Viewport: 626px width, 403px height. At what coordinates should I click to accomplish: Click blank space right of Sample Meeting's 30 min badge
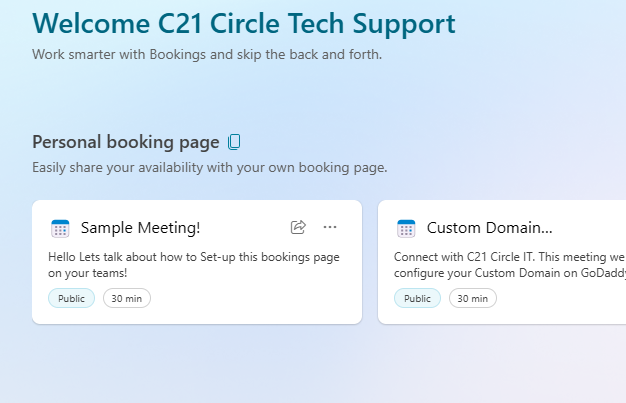coord(250,298)
